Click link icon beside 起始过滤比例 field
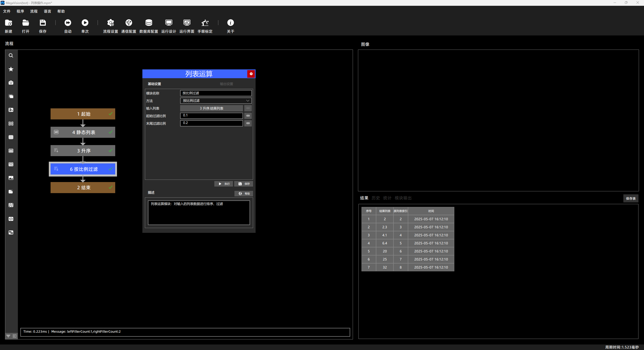The width and height of the screenshot is (644, 350). (x=248, y=116)
